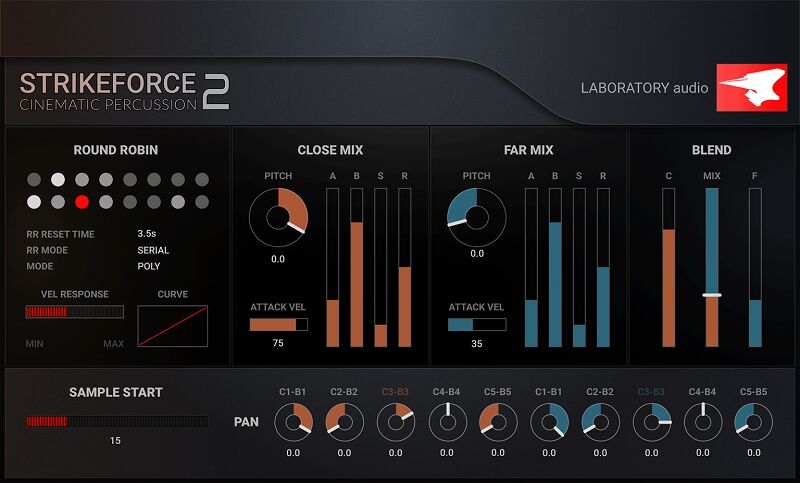Toggle first round robin dot in top row
The image size is (800, 483).
click(34, 180)
